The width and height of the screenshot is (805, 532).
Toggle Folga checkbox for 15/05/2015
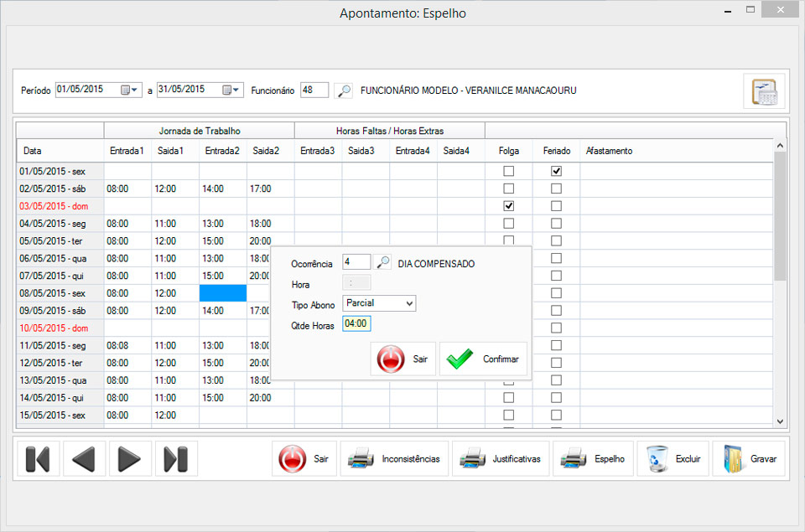point(508,415)
